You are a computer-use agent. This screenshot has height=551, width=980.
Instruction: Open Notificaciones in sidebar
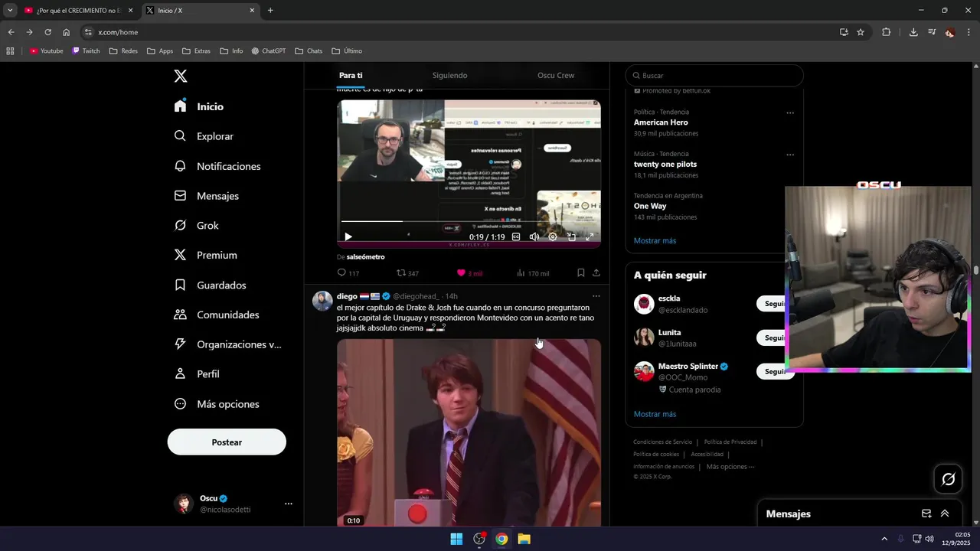click(217, 166)
